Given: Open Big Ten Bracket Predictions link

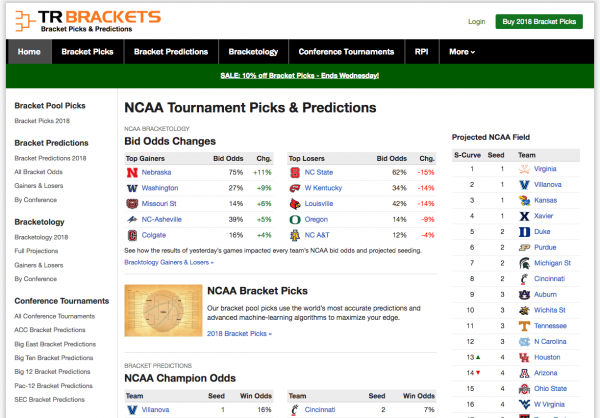Looking at the screenshot, I should tap(54, 358).
